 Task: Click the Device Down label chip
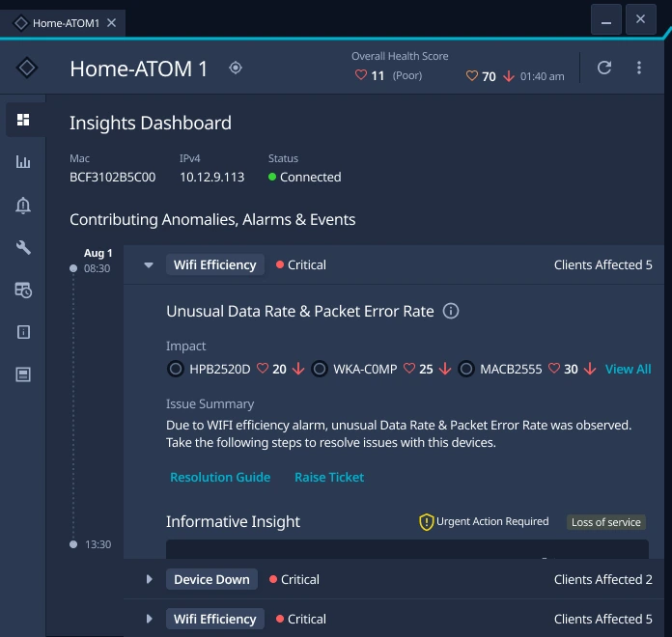(x=211, y=579)
